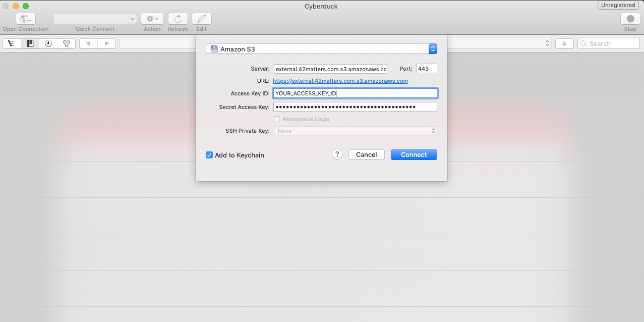Show the connection history view
Viewport: 644px width, 322px height.
pyautogui.click(x=48, y=43)
